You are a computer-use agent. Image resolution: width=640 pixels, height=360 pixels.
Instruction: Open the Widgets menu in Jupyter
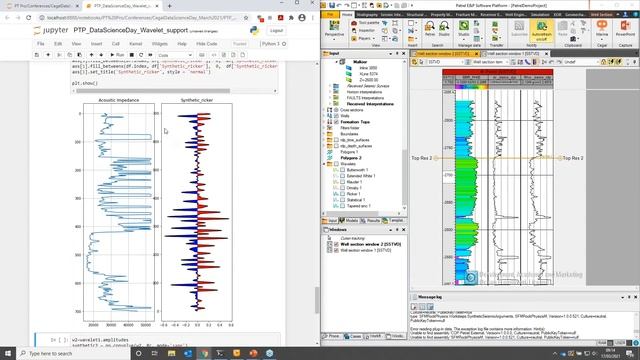[x=160, y=44]
